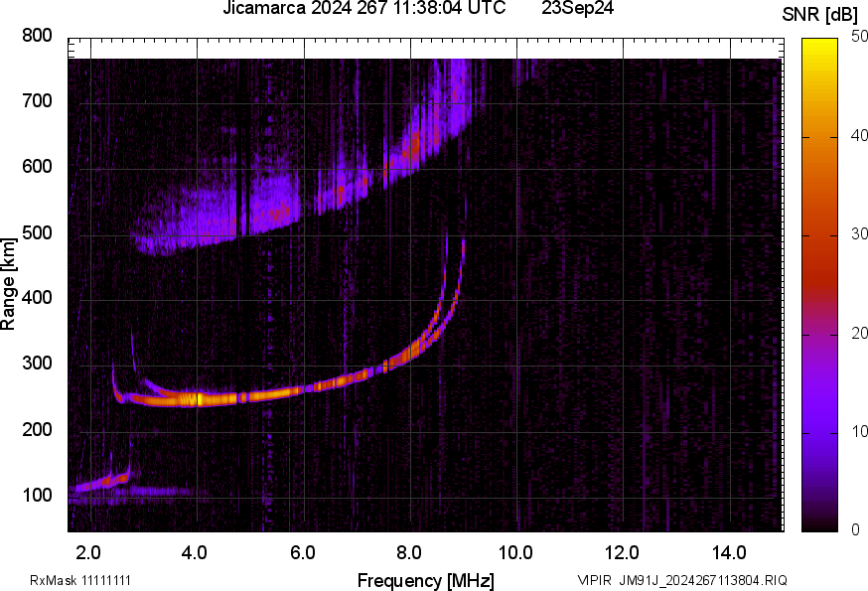This screenshot has width=868, height=591.
Task: Click the colorbar tick label '30'
Action: [859, 233]
